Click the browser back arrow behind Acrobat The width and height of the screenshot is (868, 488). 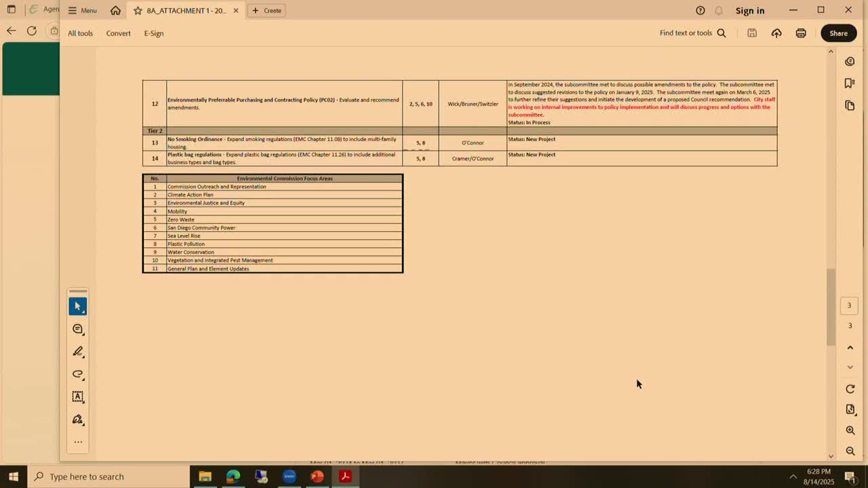(x=11, y=30)
